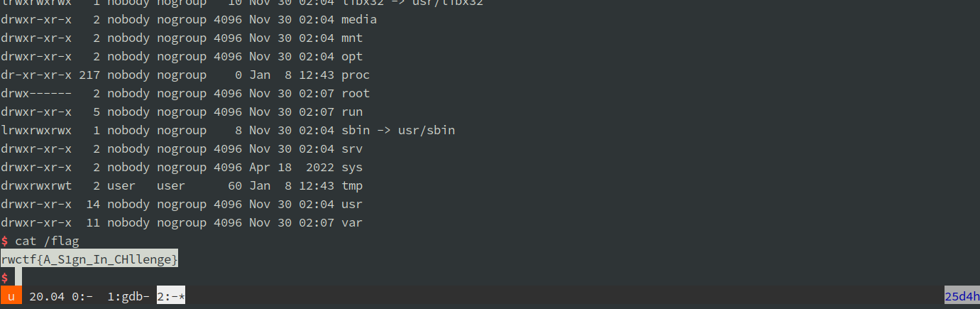Click the orange "u" session badge
The height and width of the screenshot is (309, 980).
pos(11,296)
